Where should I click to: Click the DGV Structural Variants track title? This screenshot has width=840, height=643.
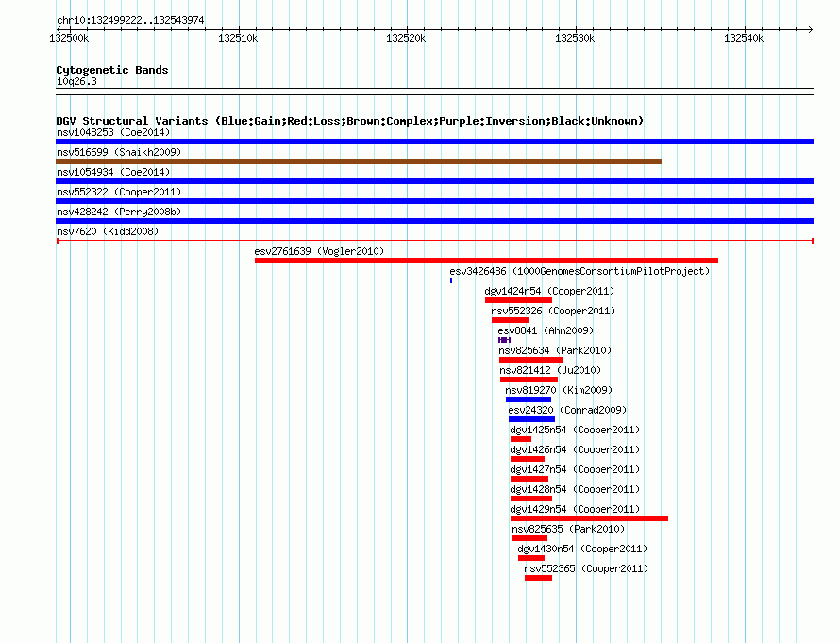[350, 121]
